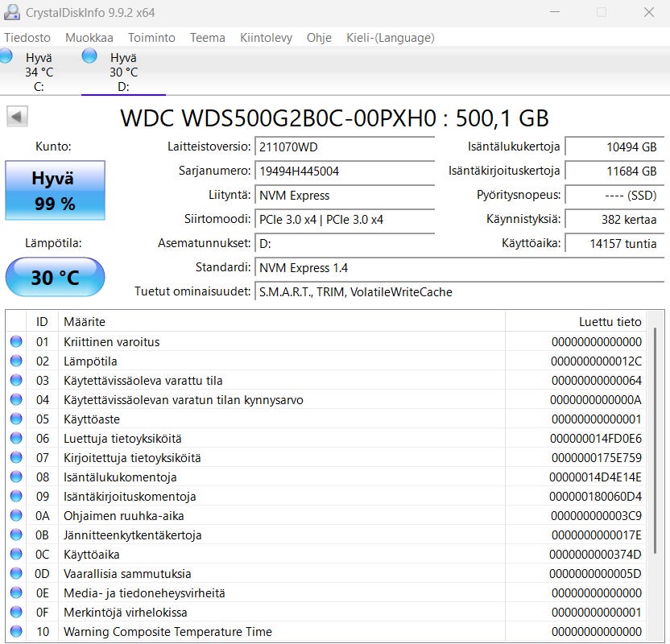The height and width of the screenshot is (644, 670).
Task: Select raw value 000000014FD0E6
Action: click(x=596, y=439)
